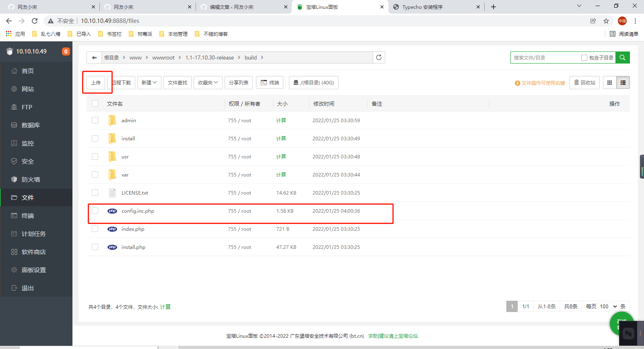Switch to the Typecho 安装程序 browser tab

(422, 7)
